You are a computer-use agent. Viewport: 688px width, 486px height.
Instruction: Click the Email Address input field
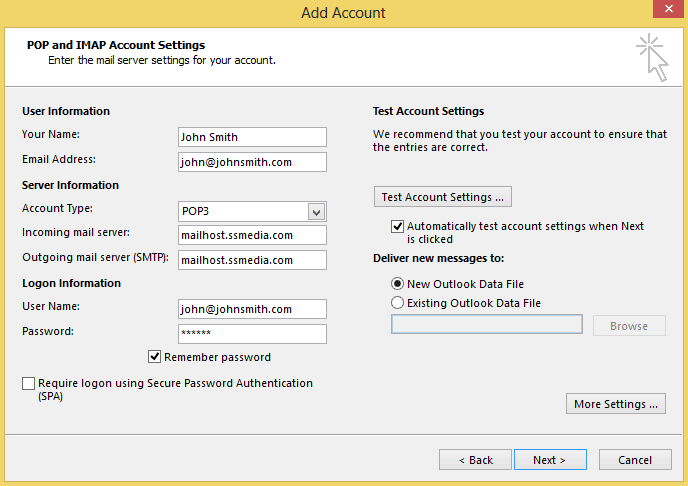coord(252,162)
